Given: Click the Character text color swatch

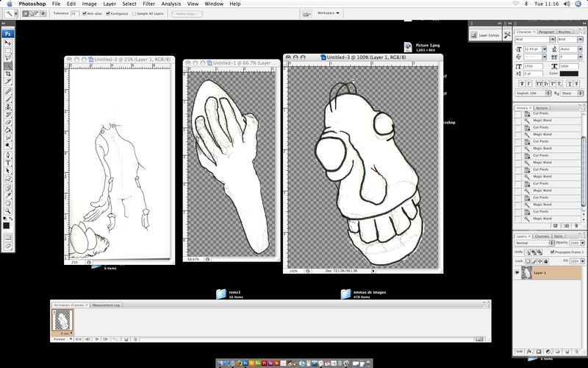Looking at the screenshot, I should pyautogui.click(x=570, y=73).
